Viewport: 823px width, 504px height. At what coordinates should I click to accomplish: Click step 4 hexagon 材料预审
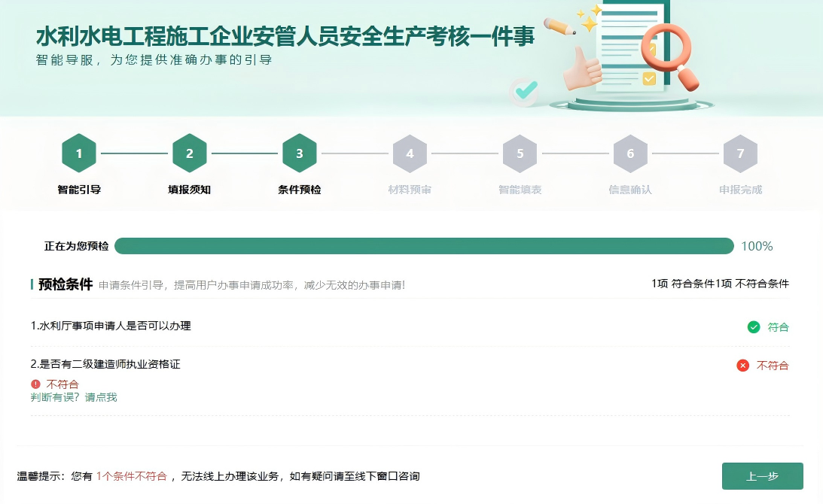click(x=410, y=153)
